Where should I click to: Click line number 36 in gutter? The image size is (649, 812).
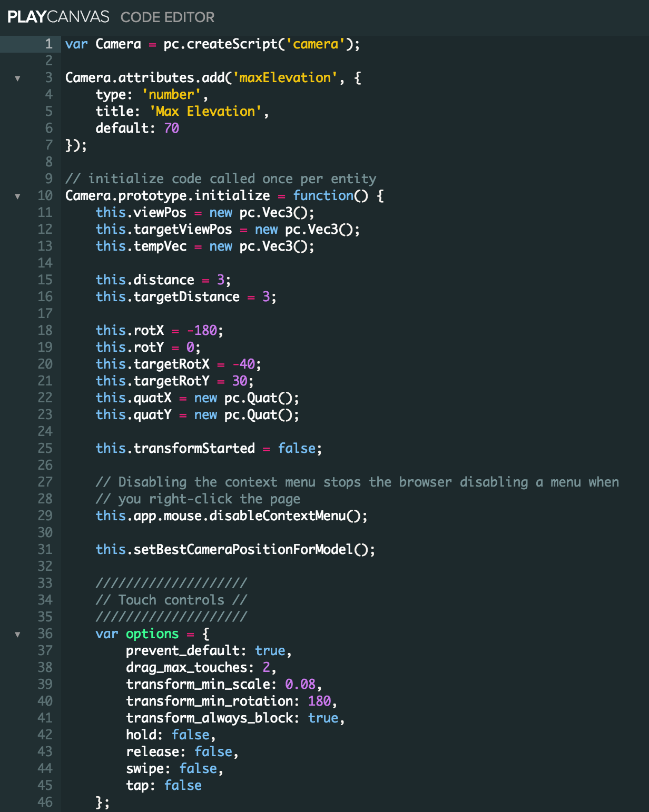click(x=45, y=633)
